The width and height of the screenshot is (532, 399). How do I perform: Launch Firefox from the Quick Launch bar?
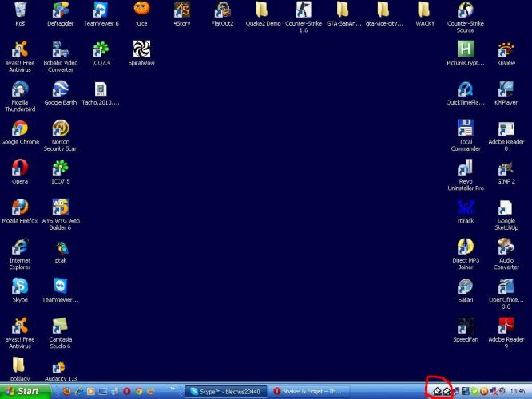pos(67,391)
